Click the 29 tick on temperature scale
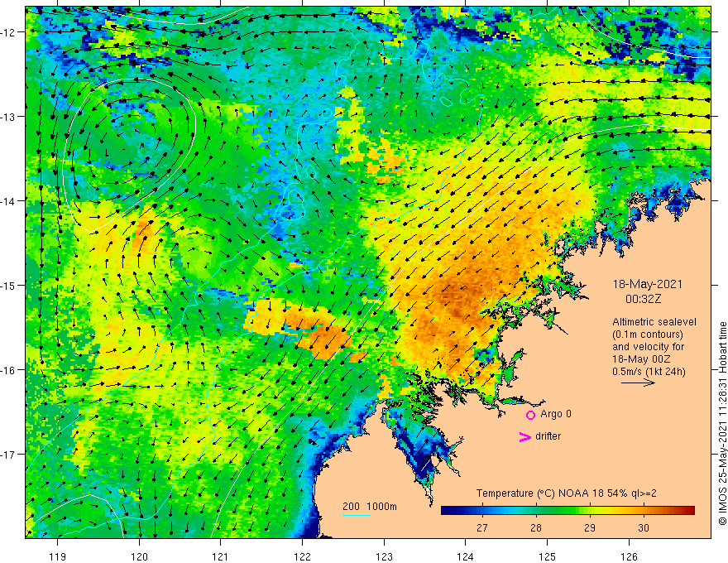728x563 pixels. tap(590, 527)
